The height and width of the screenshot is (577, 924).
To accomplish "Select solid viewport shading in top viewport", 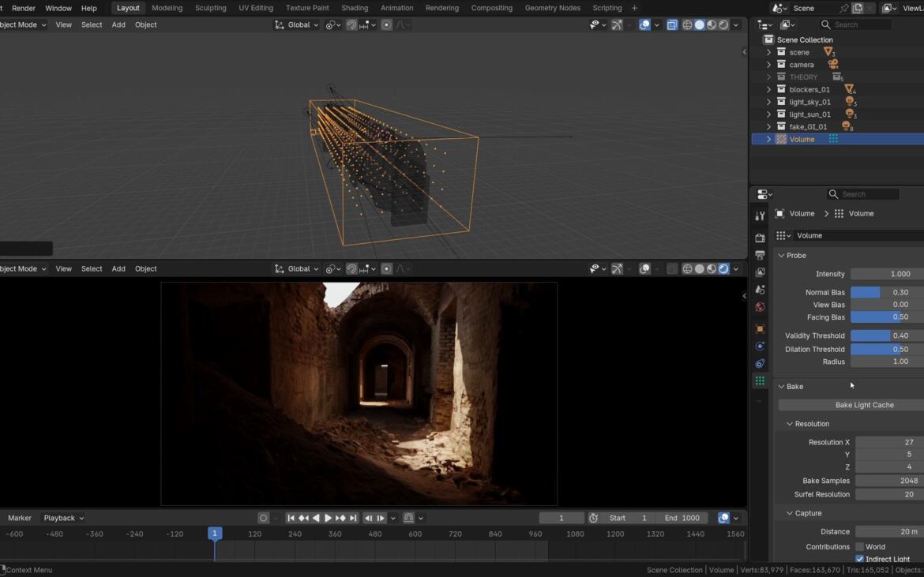I will (x=700, y=24).
